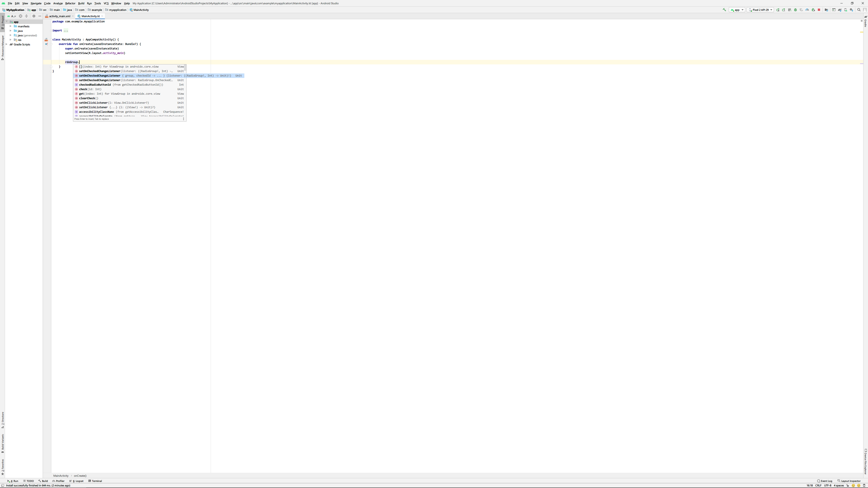Select checkedRadioButtonId completion suggestion
This screenshot has width=868, height=488.
(x=95, y=85)
